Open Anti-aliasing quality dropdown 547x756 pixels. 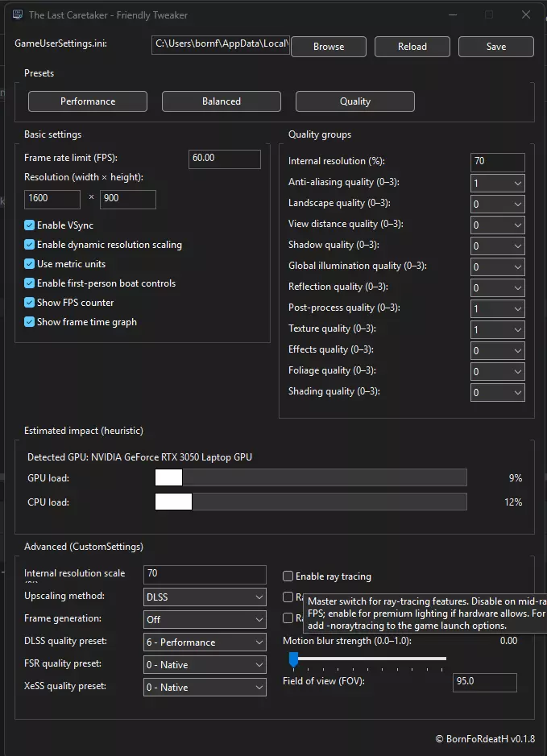point(497,184)
